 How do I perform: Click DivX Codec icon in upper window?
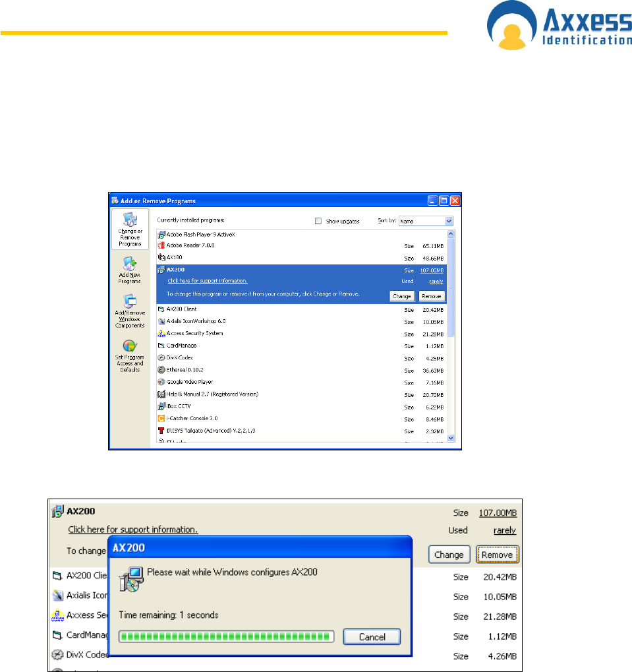click(161, 357)
